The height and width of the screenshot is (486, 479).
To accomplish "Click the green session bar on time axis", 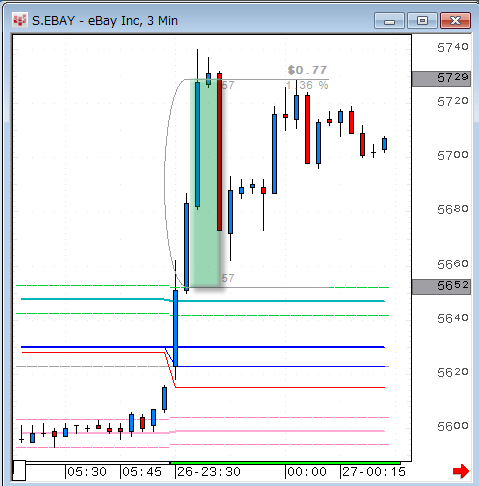I will coord(285,463).
